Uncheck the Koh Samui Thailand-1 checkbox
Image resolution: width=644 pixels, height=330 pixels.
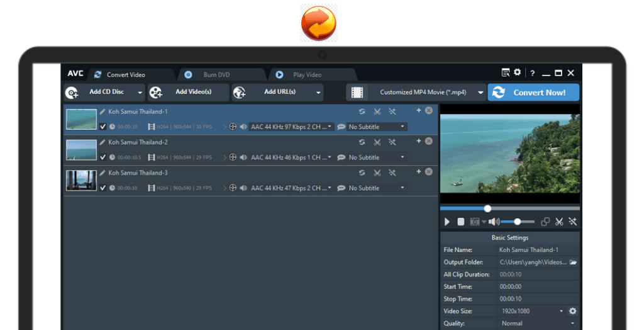tap(103, 127)
